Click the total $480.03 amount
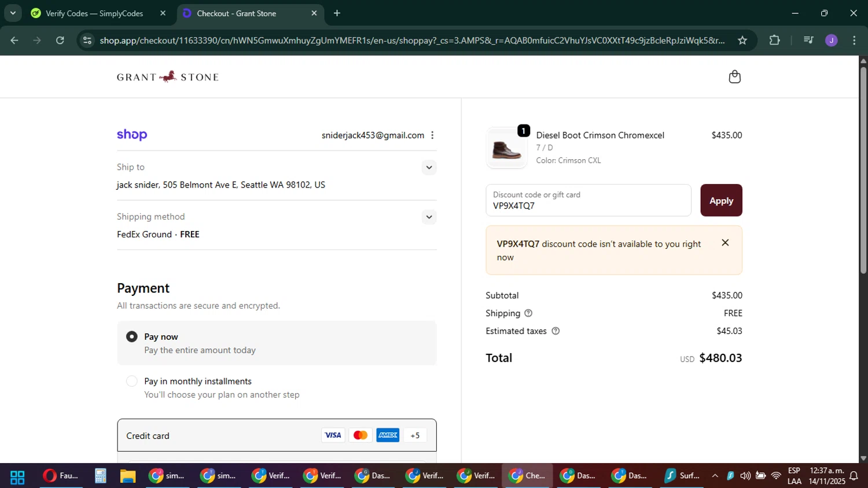 (720, 358)
